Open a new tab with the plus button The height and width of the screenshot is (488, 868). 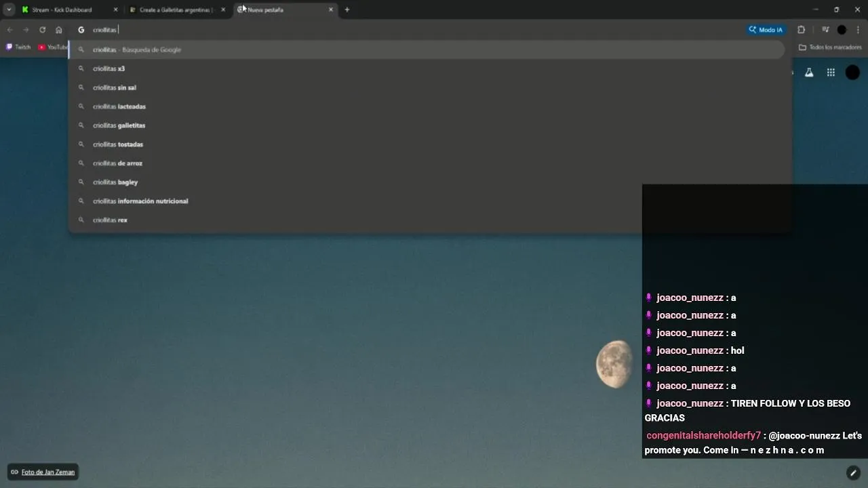(x=347, y=9)
